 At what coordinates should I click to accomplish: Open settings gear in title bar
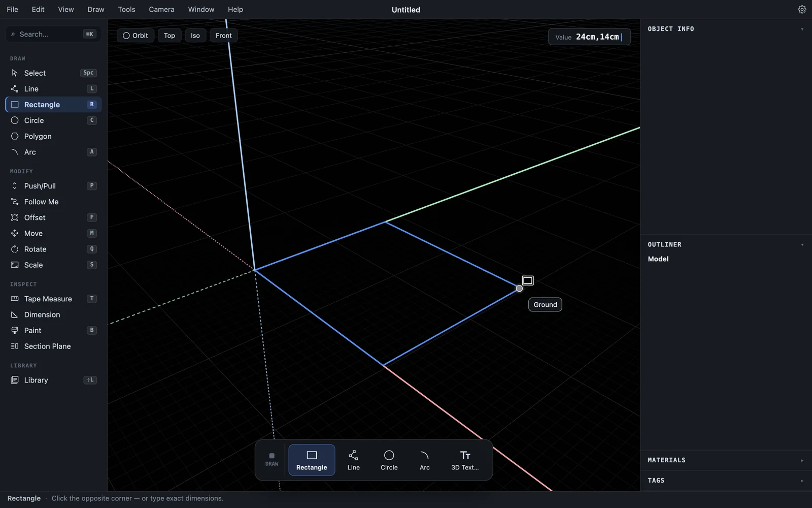pyautogui.click(x=802, y=9)
